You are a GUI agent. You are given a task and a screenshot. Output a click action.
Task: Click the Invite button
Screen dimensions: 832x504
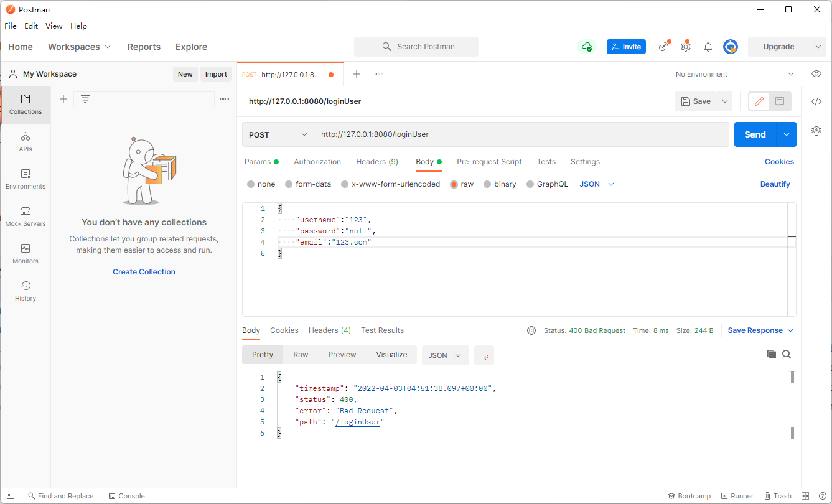point(626,47)
